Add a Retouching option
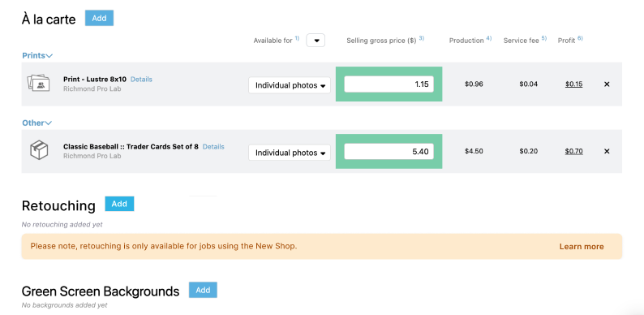The image size is (644, 315). [x=119, y=204]
